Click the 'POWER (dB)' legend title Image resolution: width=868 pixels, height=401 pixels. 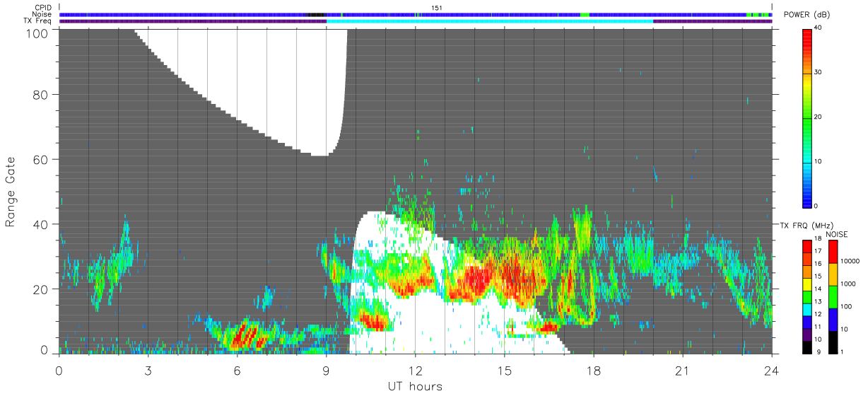[x=807, y=15]
